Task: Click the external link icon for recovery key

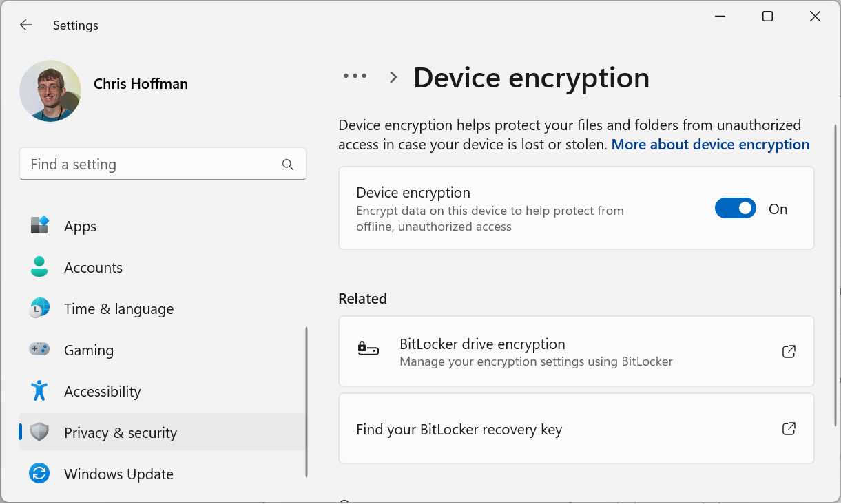Action: click(789, 428)
